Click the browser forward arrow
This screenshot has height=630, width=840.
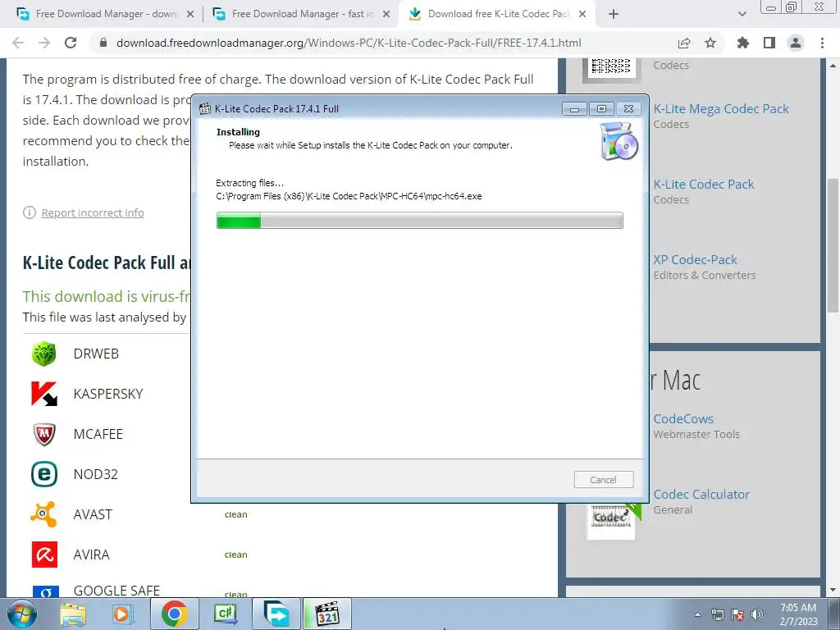click(x=44, y=43)
